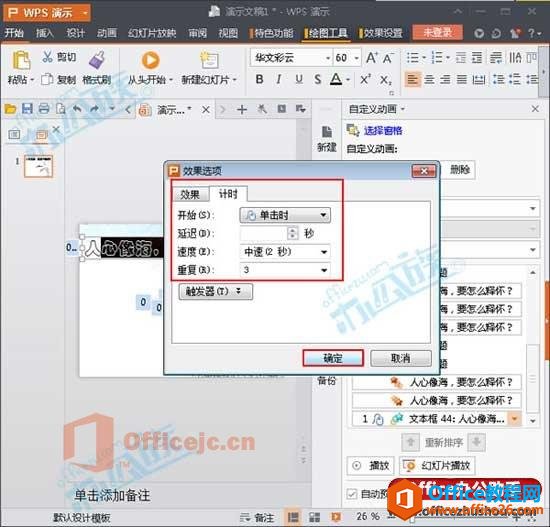Click the New Slide icon

[209, 60]
